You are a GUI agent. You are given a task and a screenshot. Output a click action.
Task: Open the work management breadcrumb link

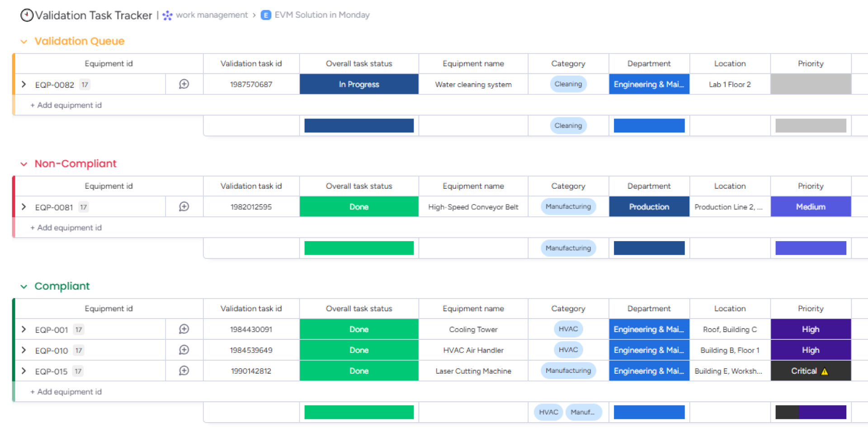[x=212, y=15]
